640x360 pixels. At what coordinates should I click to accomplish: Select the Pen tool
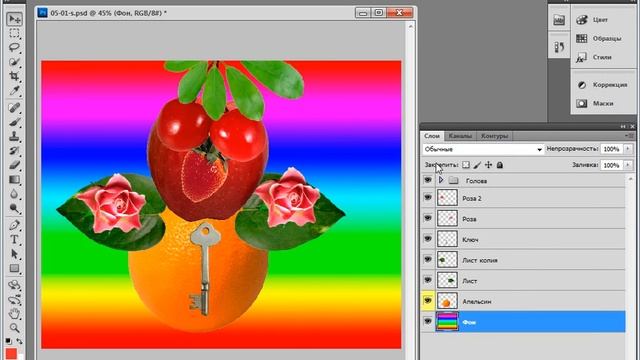pos(14,225)
